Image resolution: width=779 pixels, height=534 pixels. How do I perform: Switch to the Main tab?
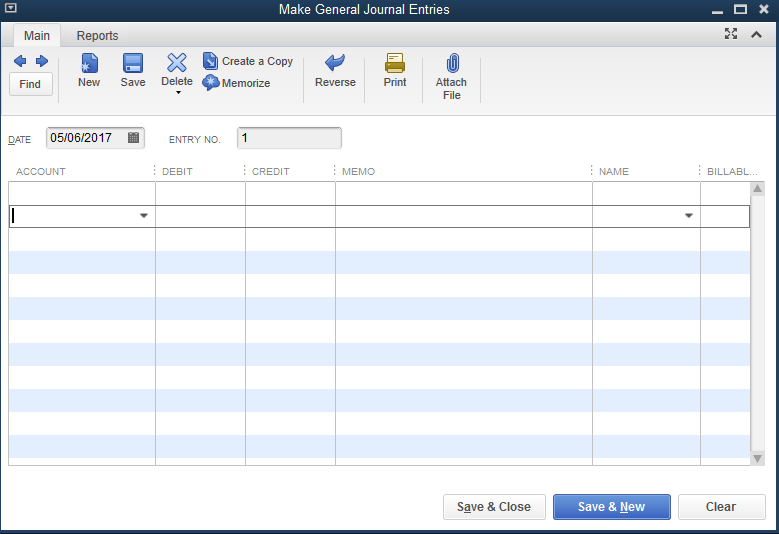click(37, 36)
